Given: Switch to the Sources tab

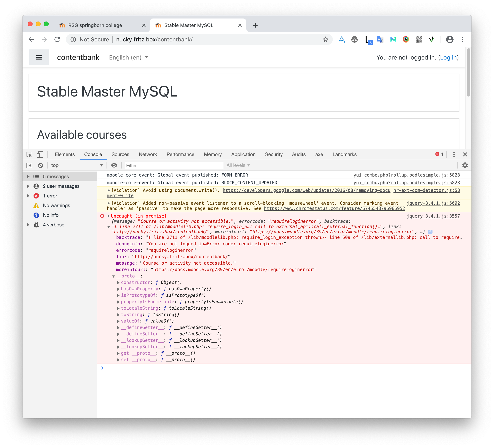Looking at the screenshot, I should [x=120, y=154].
